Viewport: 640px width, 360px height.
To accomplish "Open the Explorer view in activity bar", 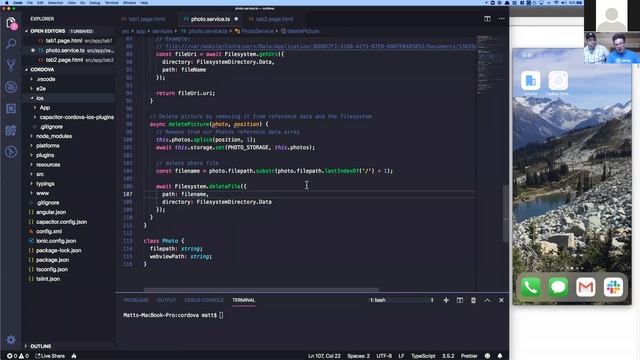I will point(11,22).
